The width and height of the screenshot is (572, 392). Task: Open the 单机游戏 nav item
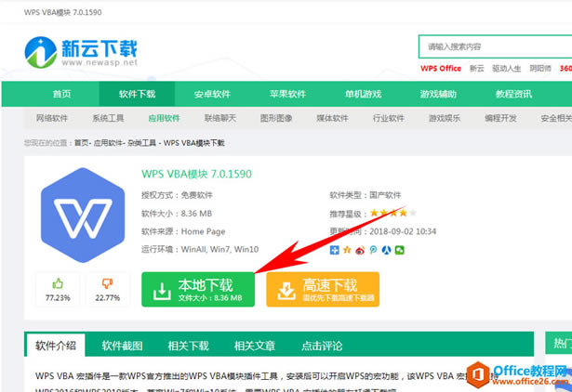(364, 94)
